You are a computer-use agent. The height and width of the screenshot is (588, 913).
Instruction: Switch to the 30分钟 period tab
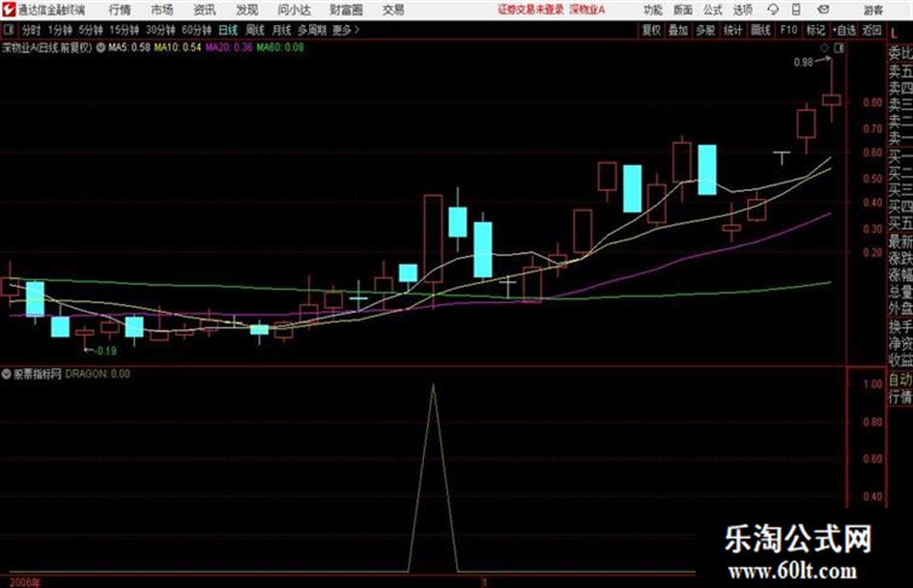point(160,30)
